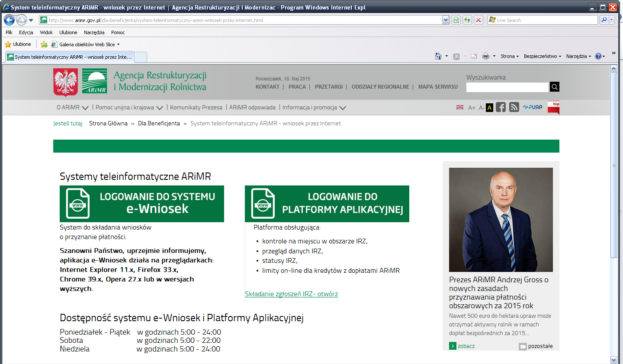Expand the Home button dropdown arrow

click(446, 56)
